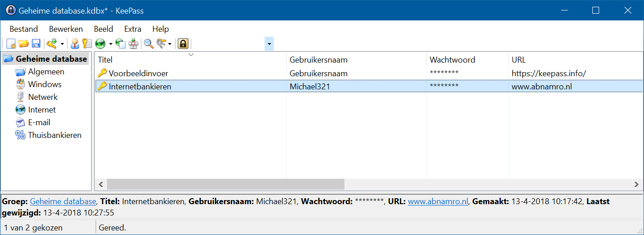This screenshot has height=235, width=644.
Task: Click the '1 van 2 gekozen' status text
Action: (x=33, y=228)
